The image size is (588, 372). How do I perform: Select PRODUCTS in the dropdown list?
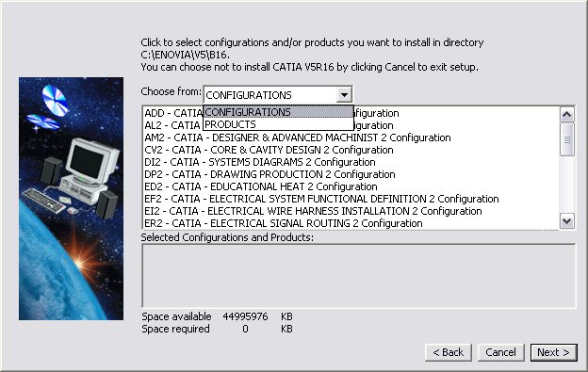278,124
